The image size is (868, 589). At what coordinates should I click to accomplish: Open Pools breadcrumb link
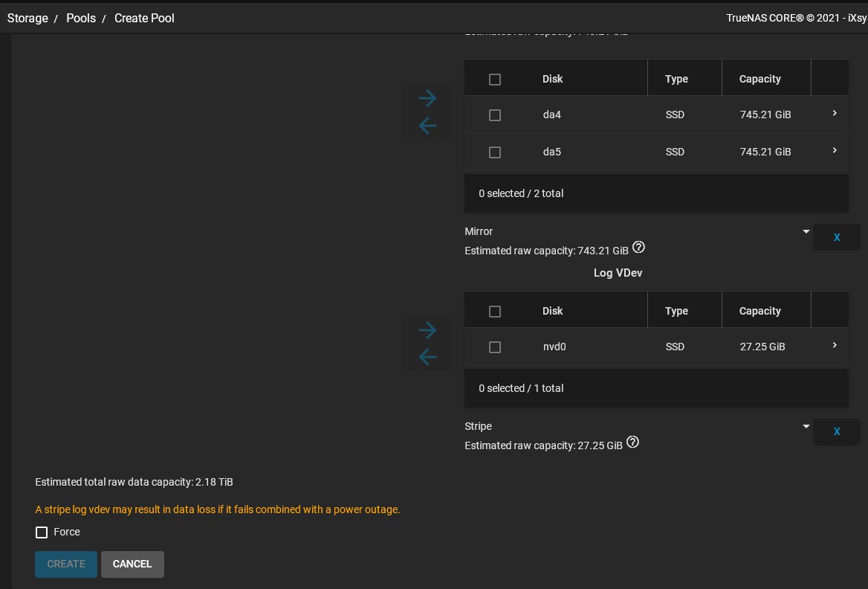[x=81, y=19]
